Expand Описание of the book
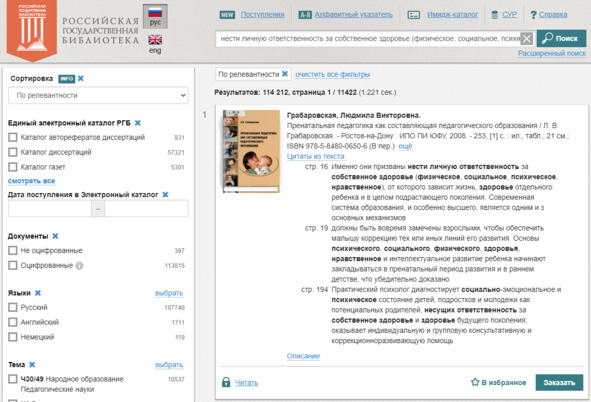 (x=303, y=356)
